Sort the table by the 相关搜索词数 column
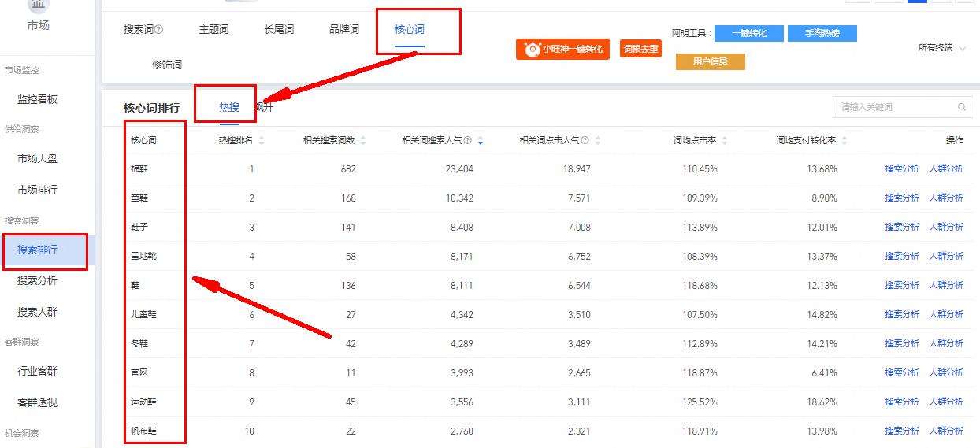980x448 pixels. 363,140
